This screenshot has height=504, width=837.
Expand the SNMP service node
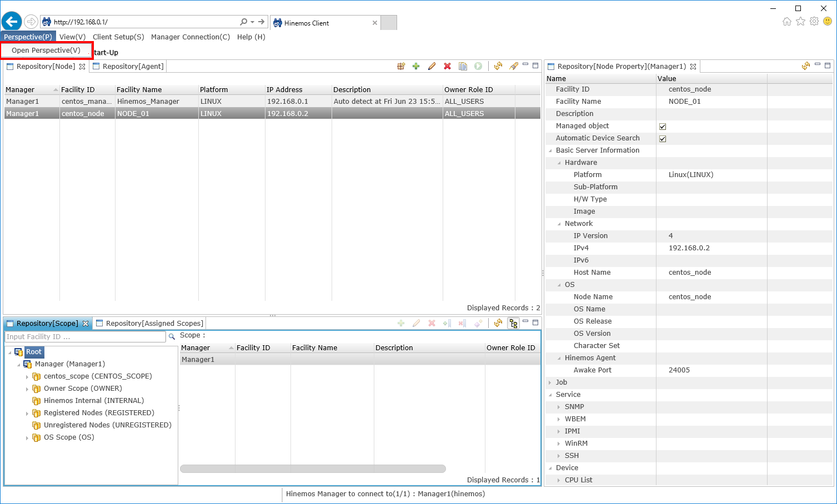[x=559, y=407]
